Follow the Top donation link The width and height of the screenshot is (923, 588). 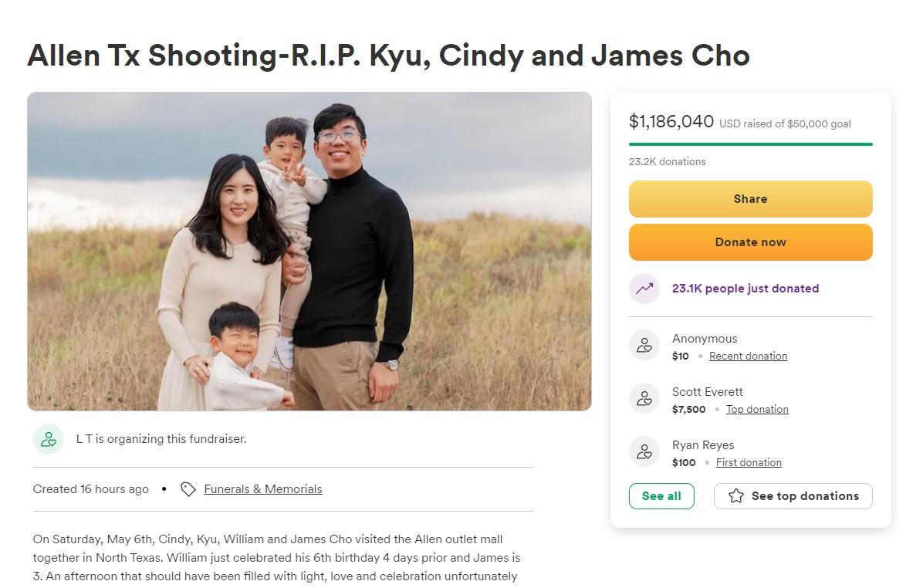(x=757, y=409)
